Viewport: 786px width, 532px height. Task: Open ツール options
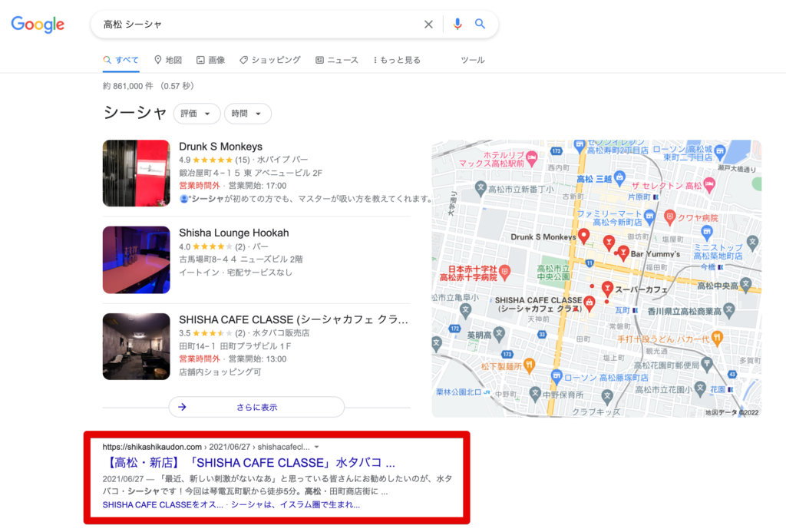pos(473,60)
